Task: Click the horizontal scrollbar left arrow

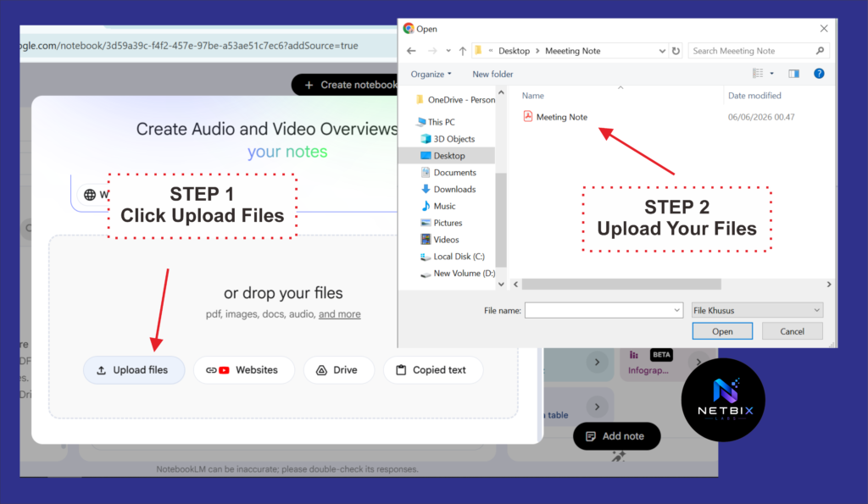Action: pyautogui.click(x=516, y=285)
